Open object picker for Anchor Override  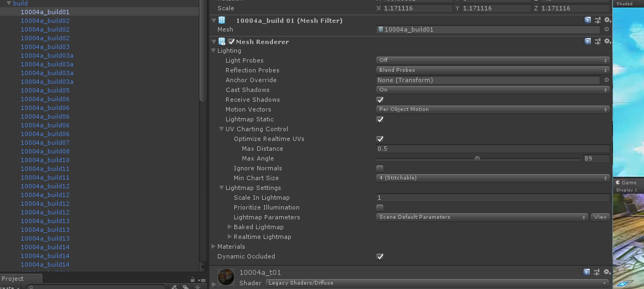[606, 79]
